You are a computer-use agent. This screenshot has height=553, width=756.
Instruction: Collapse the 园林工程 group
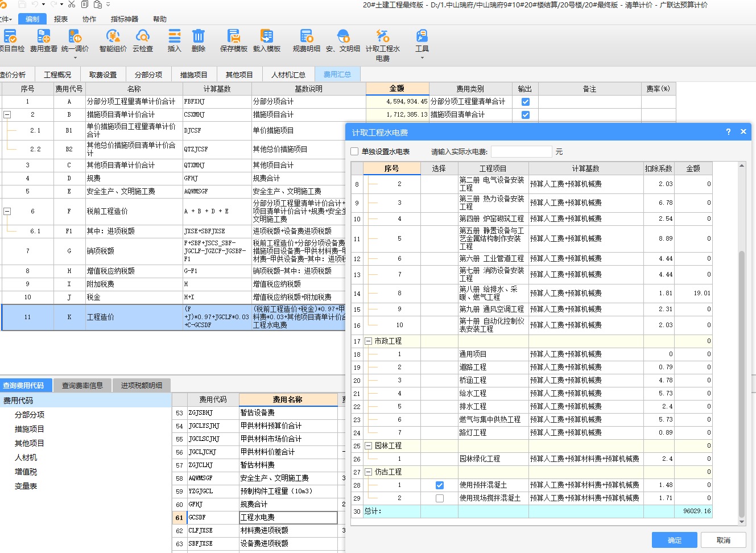tap(369, 446)
